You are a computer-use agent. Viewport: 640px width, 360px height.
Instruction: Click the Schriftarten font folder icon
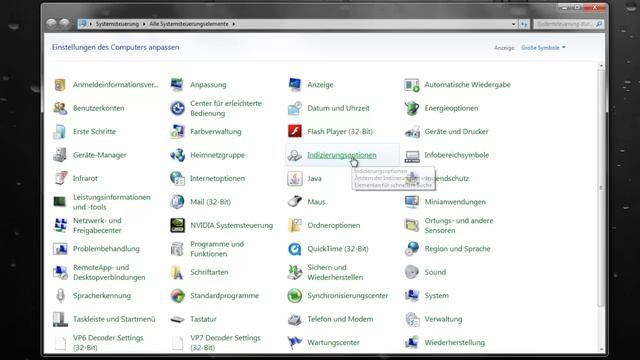[177, 272]
